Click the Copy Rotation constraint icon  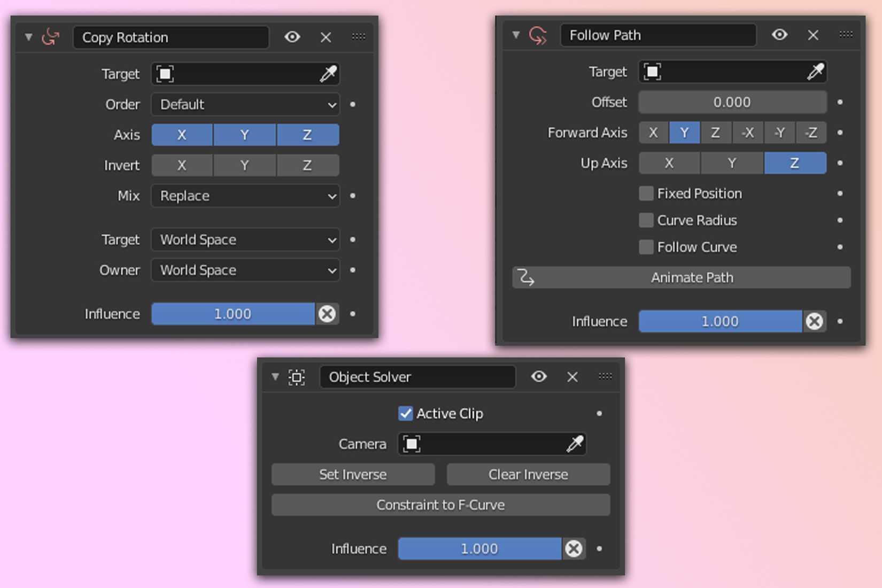[52, 37]
